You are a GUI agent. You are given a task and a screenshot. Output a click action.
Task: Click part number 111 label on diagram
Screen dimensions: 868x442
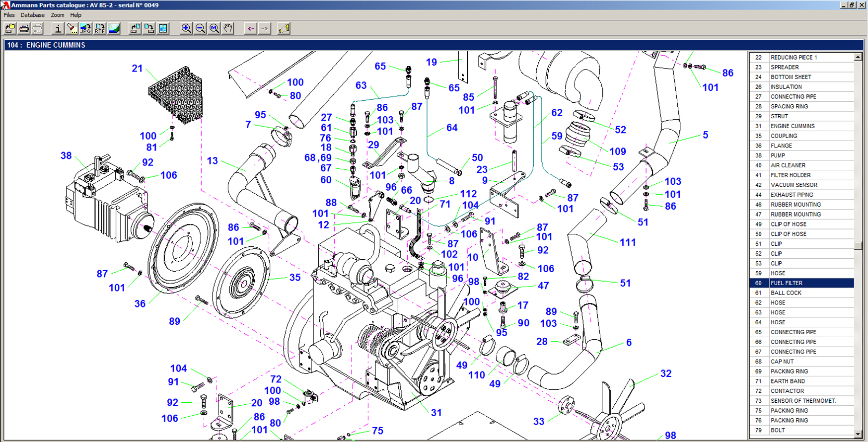pyautogui.click(x=628, y=242)
